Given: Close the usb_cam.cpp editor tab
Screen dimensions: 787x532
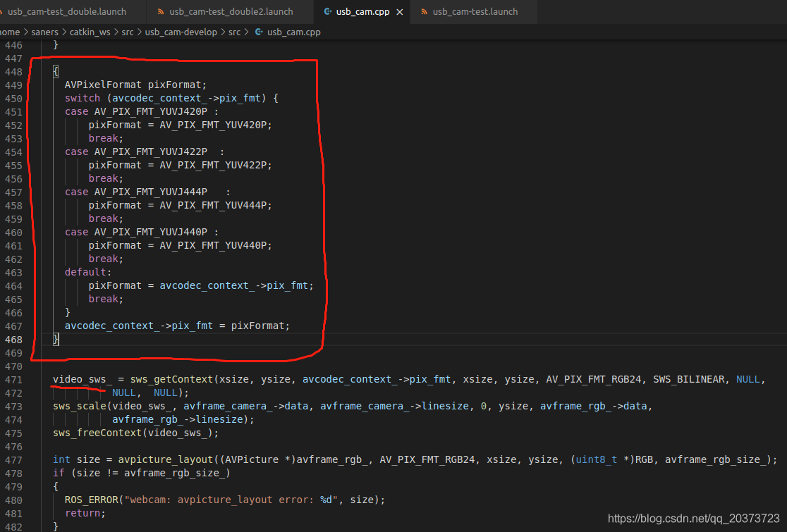Looking at the screenshot, I should tap(400, 11).
